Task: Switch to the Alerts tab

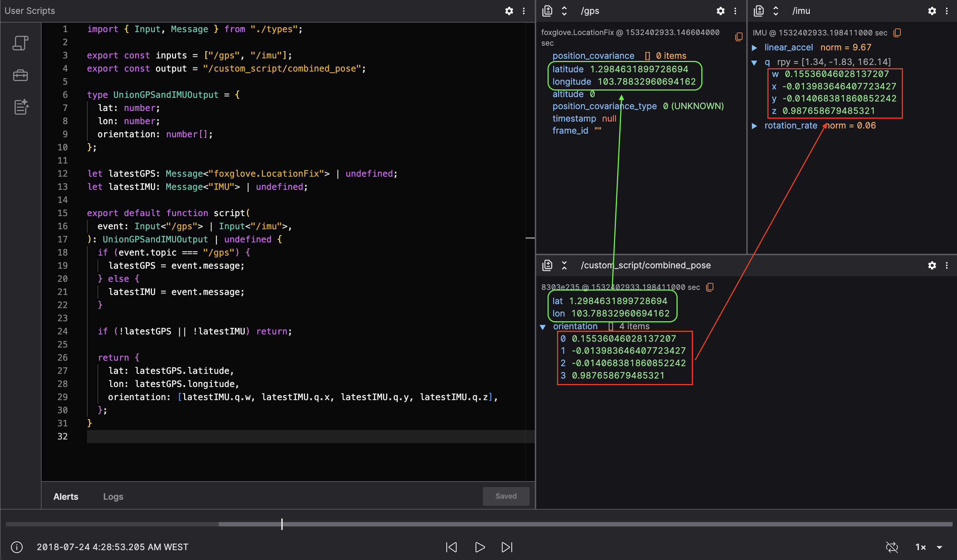Action: [66, 496]
